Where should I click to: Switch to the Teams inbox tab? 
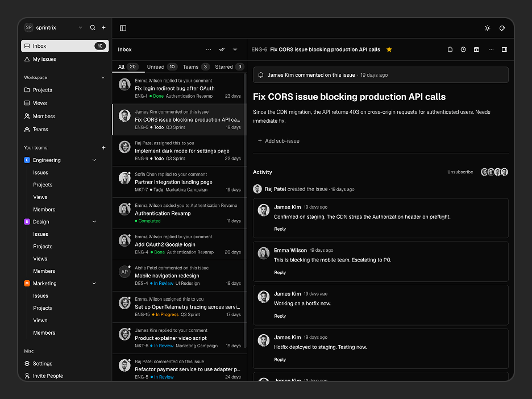(x=196, y=67)
